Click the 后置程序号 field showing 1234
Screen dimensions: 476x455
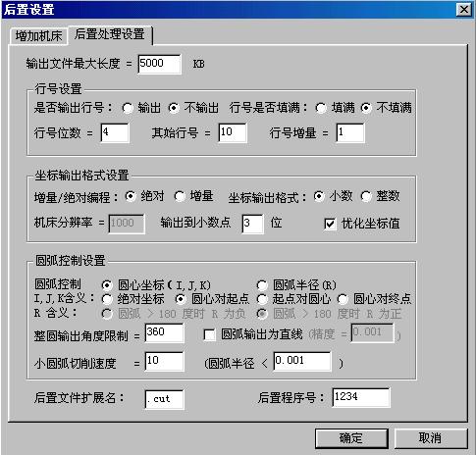coord(361,397)
